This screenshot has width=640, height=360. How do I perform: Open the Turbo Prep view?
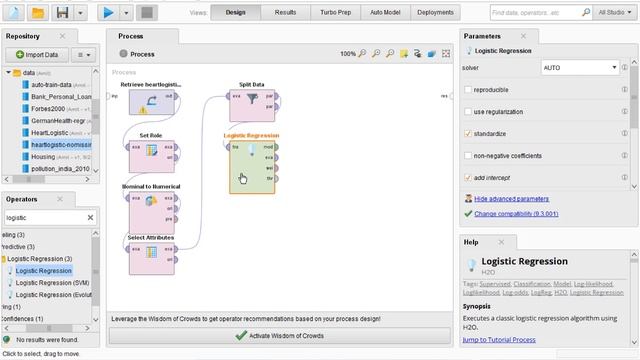[x=336, y=13]
